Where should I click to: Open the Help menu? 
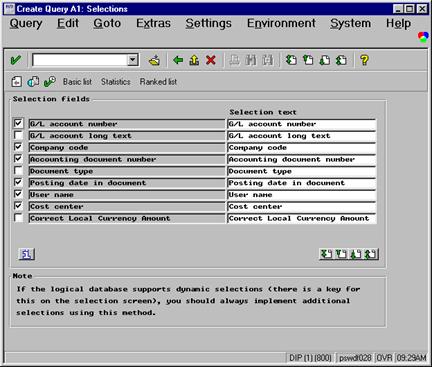(x=398, y=24)
